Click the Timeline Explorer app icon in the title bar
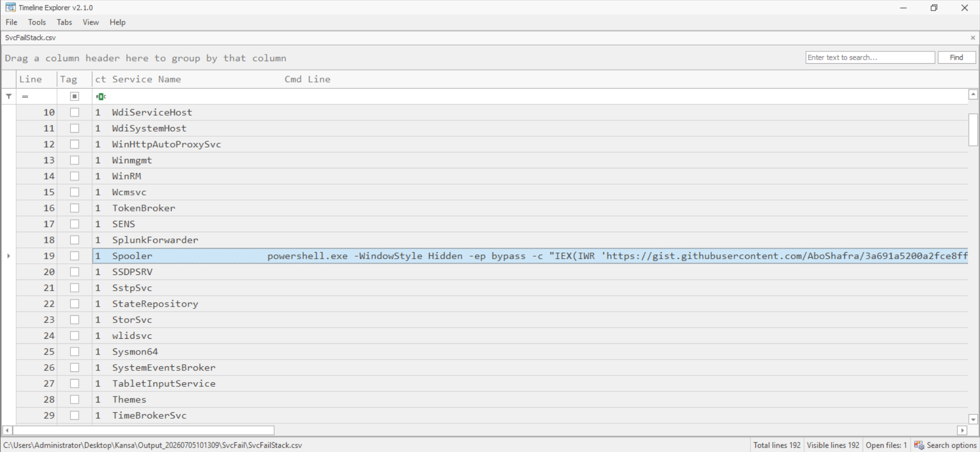This screenshot has height=452, width=980. click(x=10, y=8)
